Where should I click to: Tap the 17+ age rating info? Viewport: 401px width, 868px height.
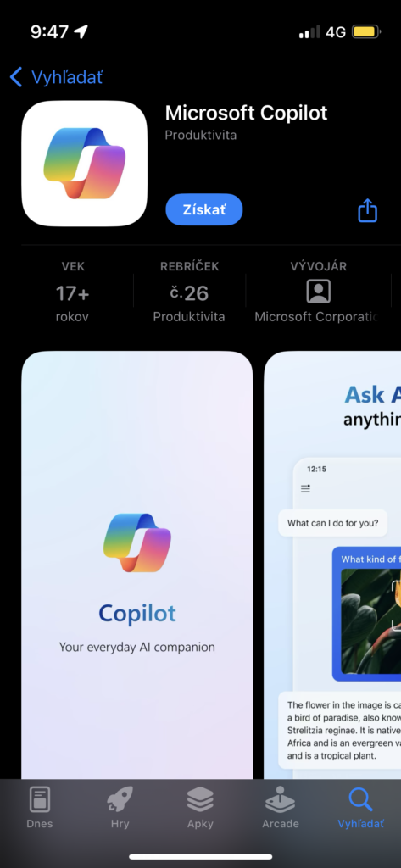pos(73,292)
